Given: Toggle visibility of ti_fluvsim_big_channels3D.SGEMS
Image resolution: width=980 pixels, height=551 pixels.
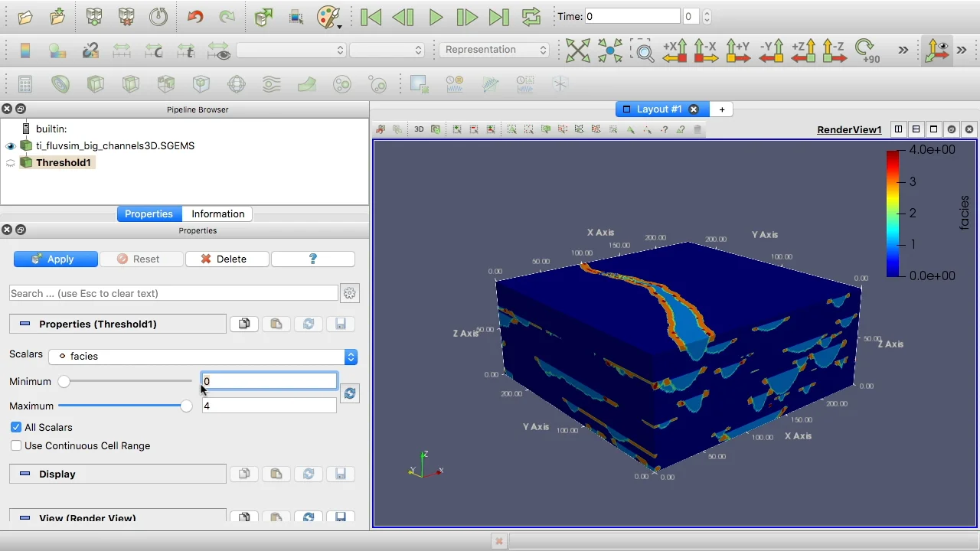Looking at the screenshot, I should click(11, 146).
